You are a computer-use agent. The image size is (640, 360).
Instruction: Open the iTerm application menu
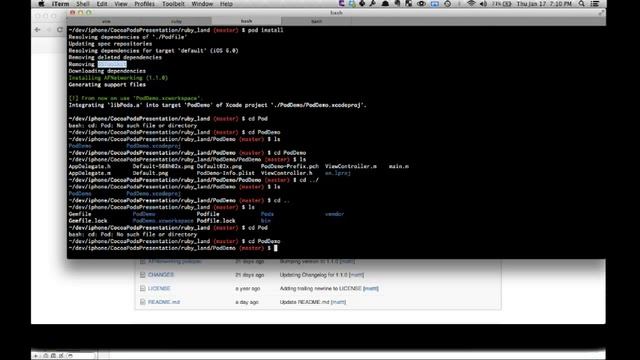point(60,4)
